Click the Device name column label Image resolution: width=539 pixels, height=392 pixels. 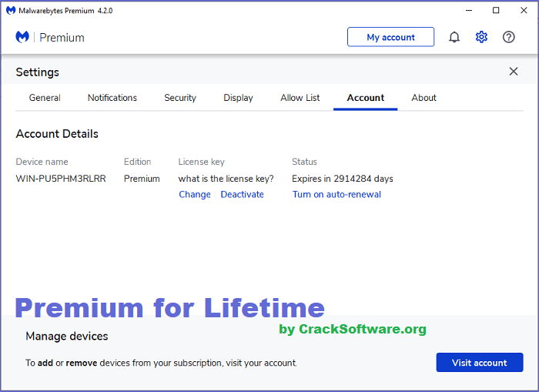(42, 162)
